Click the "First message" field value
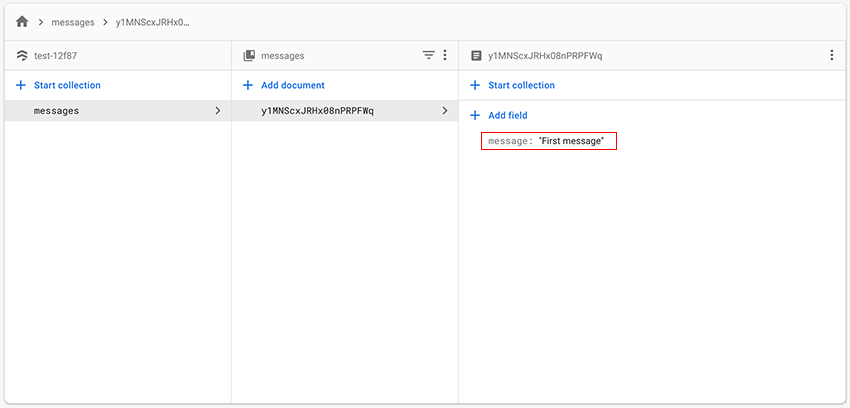 click(571, 142)
